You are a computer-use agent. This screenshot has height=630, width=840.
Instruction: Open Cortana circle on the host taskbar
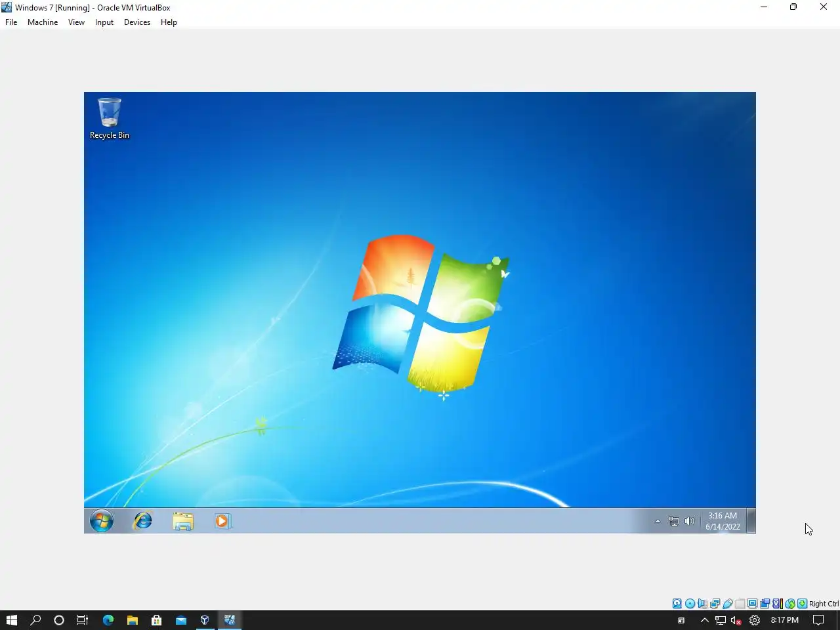pyautogui.click(x=59, y=620)
